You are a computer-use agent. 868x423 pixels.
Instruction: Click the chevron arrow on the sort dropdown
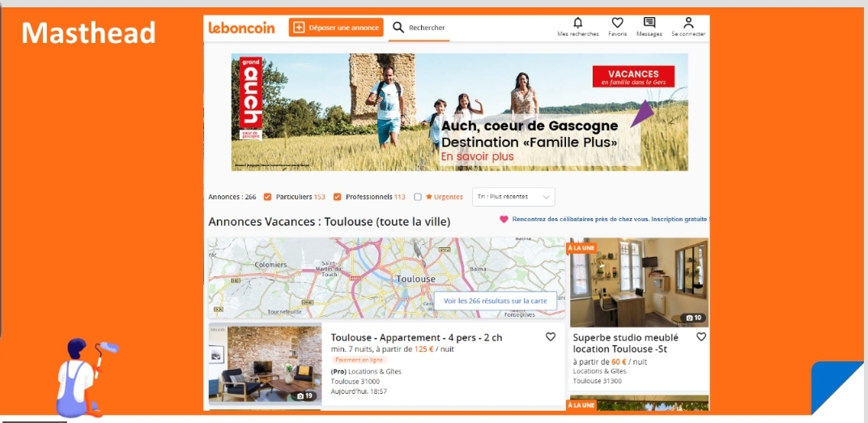[x=546, y=197]
